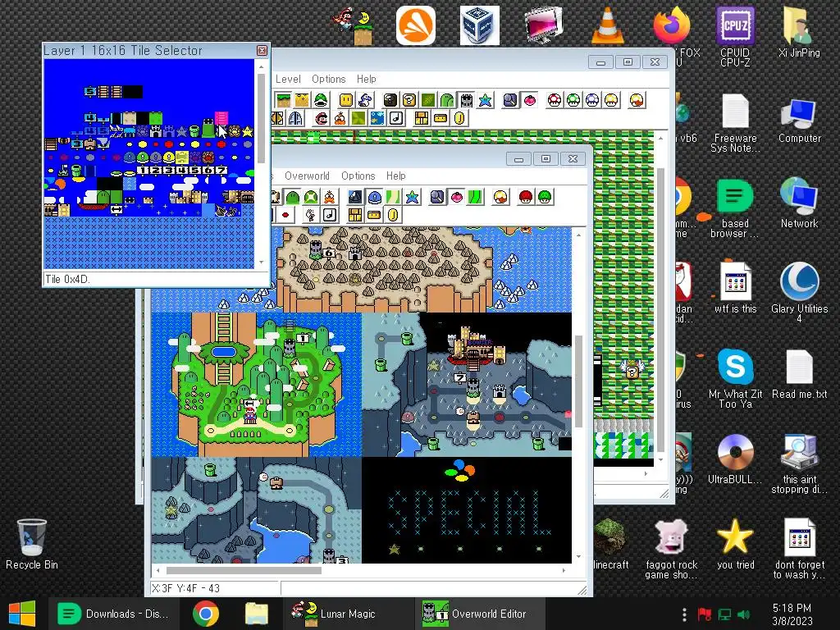Viewport: 840px width, 630px height.
Task: Select the Mr What Zit Too Ya Skype icon
Action: tap(735, 378)
